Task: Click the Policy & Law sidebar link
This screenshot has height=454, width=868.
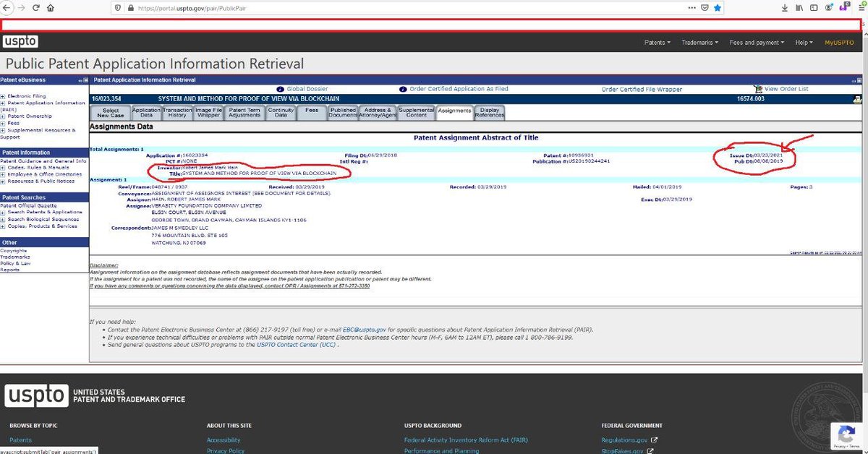Action: tap(15, 263)
